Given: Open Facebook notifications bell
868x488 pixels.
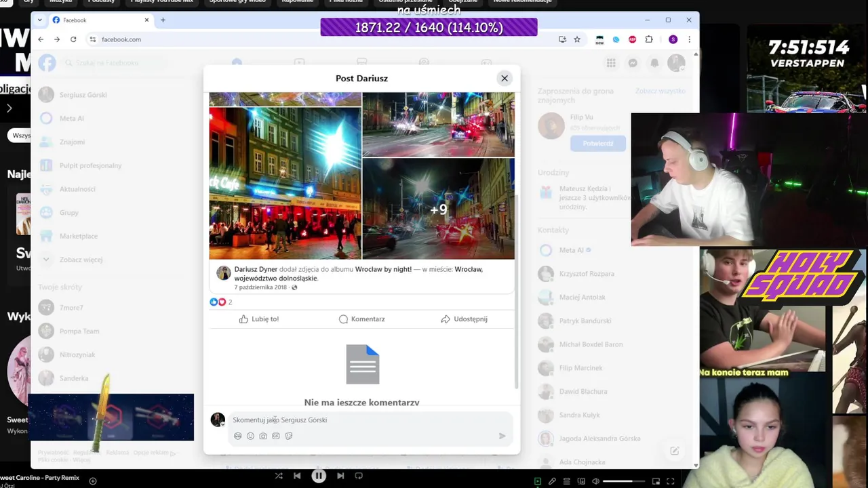Looking at the screenshot, I should click(x=654, y=63).
